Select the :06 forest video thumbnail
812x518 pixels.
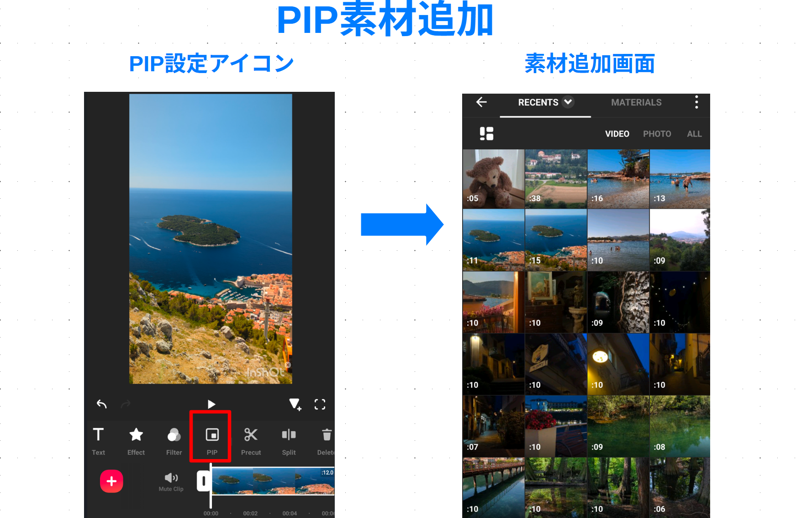[x=680, y=488]
